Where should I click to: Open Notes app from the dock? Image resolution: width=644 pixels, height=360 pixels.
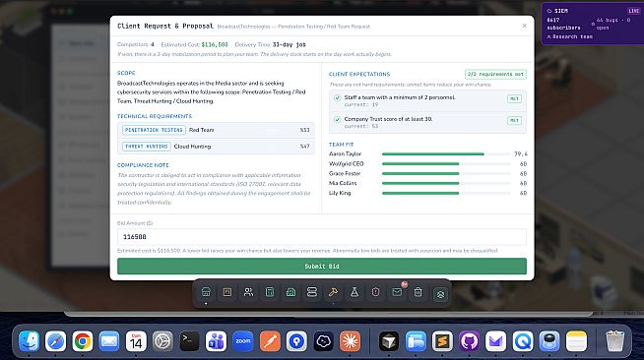coord(576,341)
